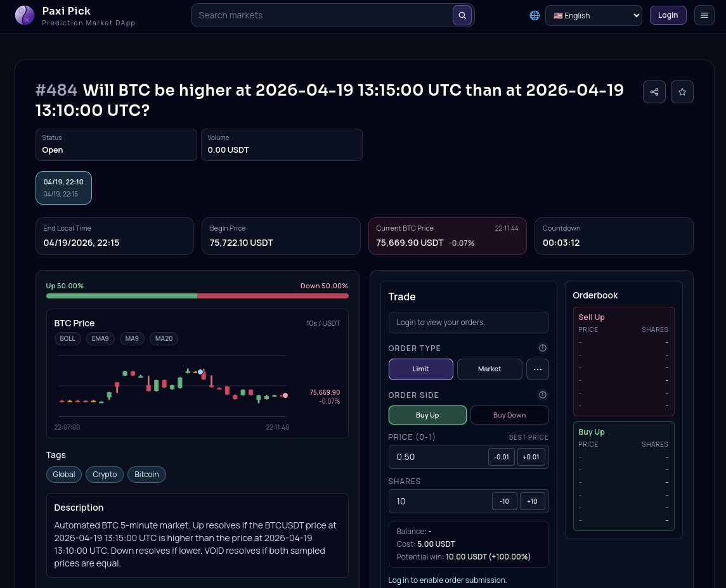Viewport: 726px width, 588px height.
Task: Click the Down 50.00% label
Action: pyautogui.click(x=324, y=286)
